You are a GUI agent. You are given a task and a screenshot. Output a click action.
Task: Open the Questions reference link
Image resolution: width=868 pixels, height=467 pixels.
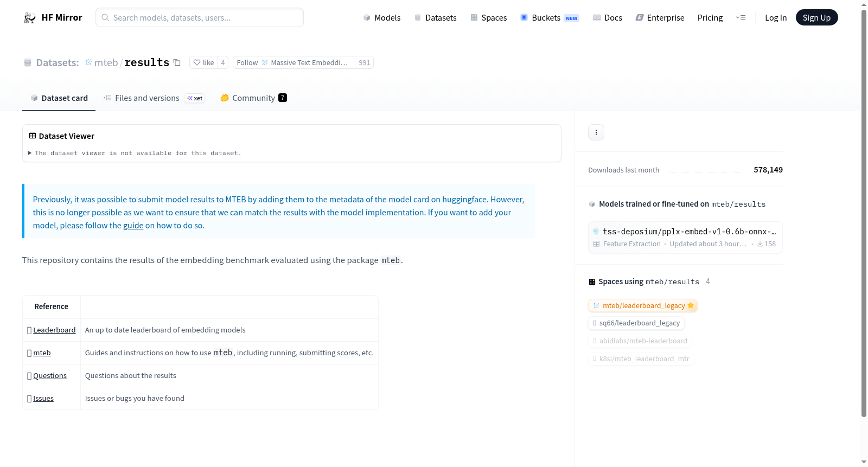click(50, 375)
